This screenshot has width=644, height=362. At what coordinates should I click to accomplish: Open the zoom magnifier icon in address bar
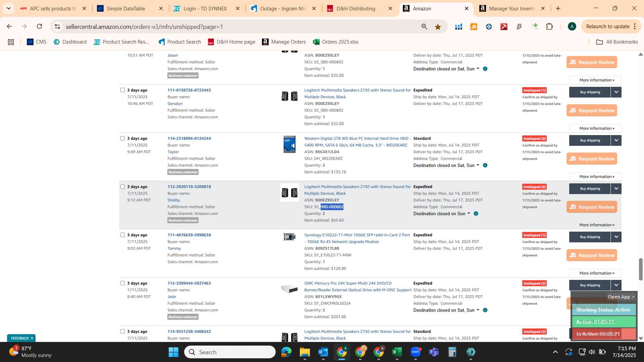424,26
